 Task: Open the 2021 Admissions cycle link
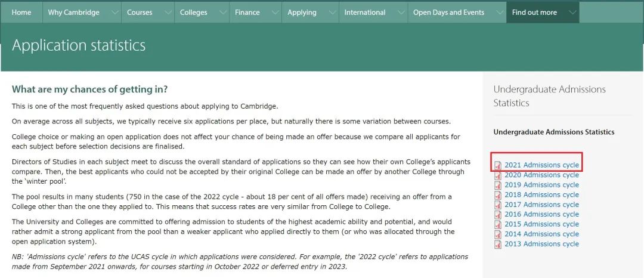(541, 165)
